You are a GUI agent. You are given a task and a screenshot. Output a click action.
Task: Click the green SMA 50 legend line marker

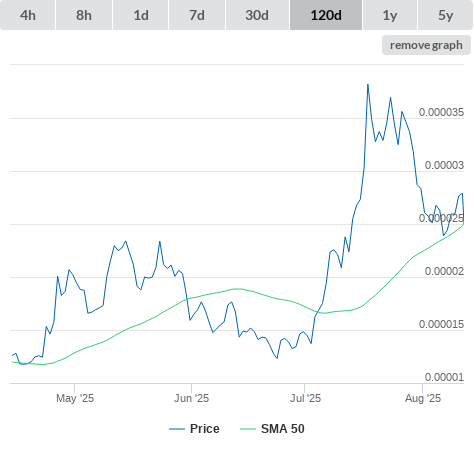point(248,429)
